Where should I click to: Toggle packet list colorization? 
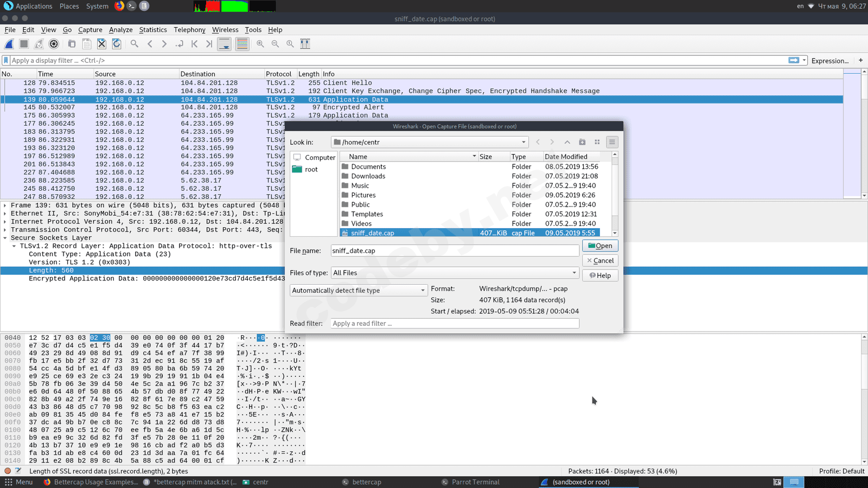pyautogui.click(x=242, y=44)
